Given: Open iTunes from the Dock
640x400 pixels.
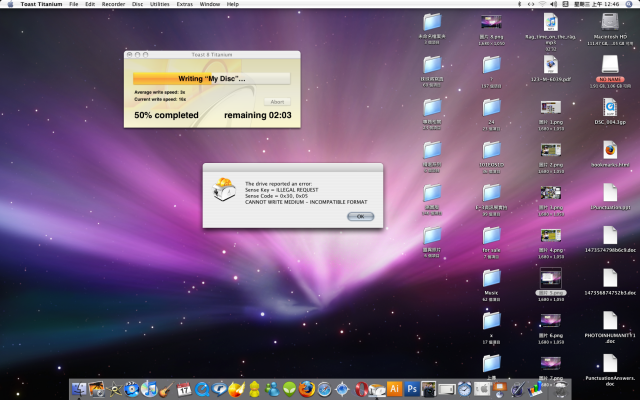Looking at the screenshot, I should click(x=149, y=389).
